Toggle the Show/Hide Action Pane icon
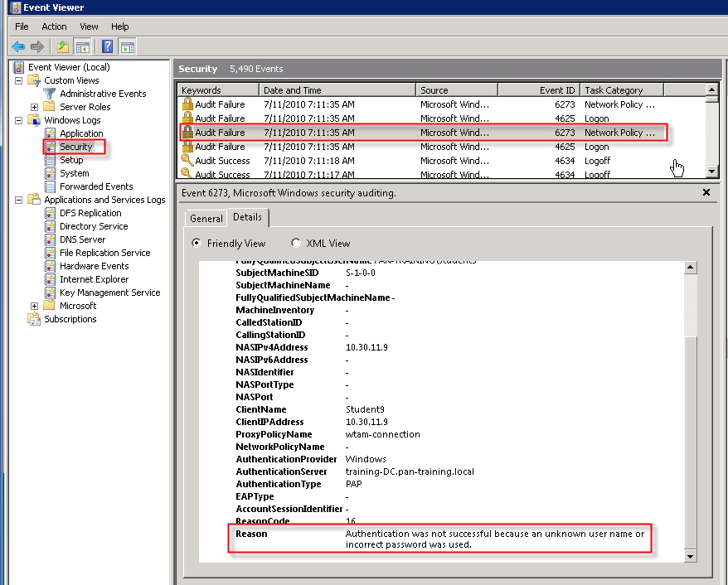 [x=127, y=46]
